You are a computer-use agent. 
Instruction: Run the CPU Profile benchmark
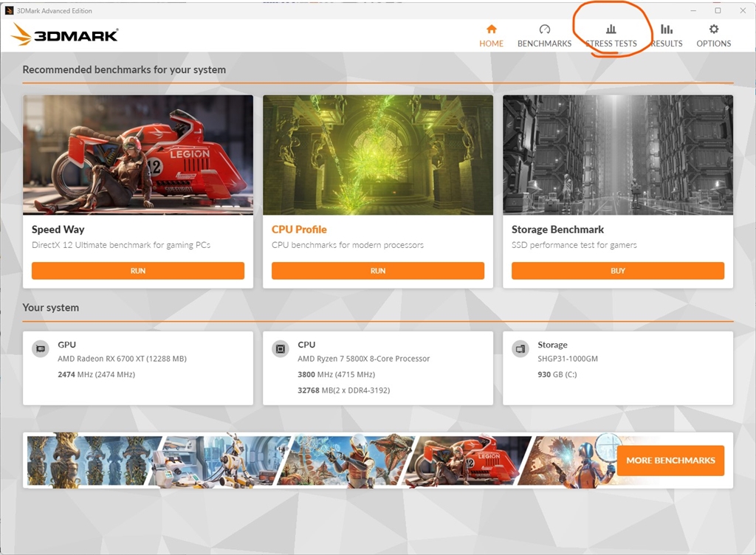[x=378, y=271]
